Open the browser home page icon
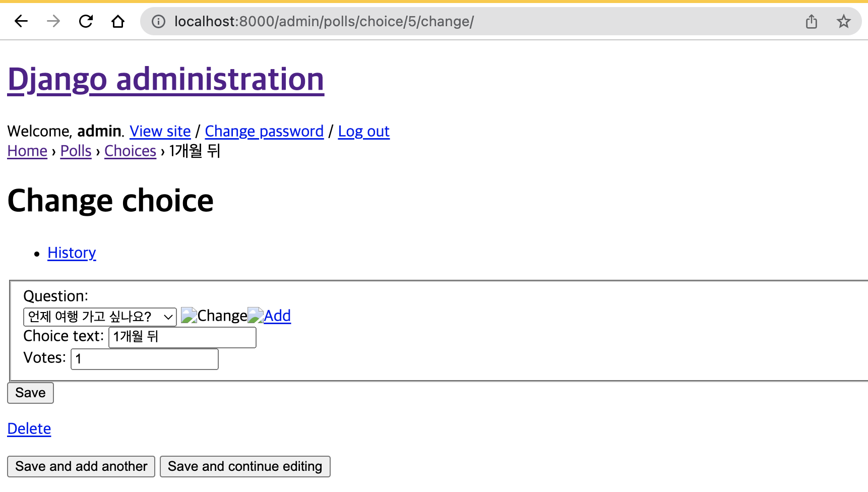868x492 pixels. tap(118, 21)
